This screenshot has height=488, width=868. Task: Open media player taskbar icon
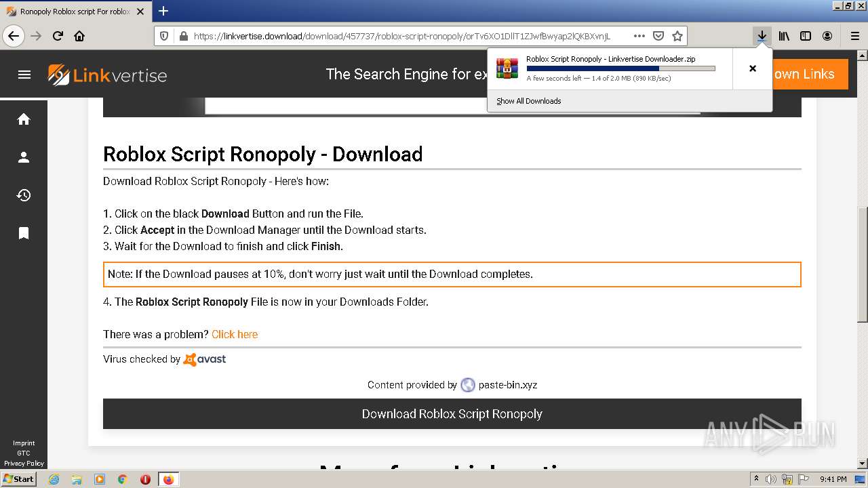coord(100,479)
